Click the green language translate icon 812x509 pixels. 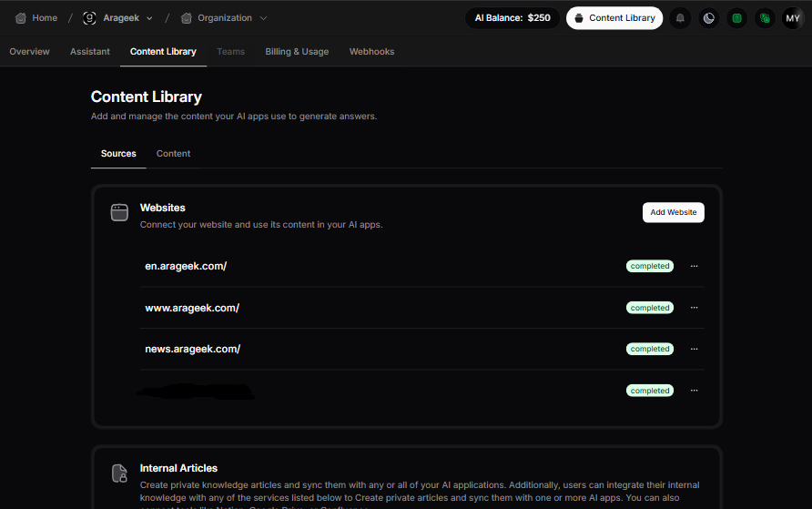point(765,18)
